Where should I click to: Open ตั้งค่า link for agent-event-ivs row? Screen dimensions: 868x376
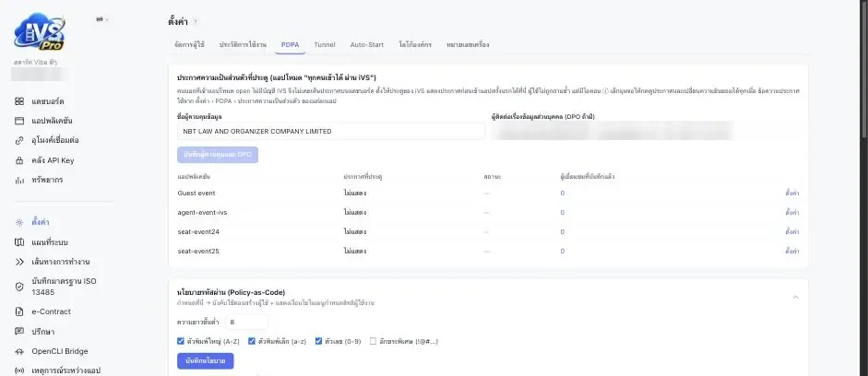tap(792, 212)
